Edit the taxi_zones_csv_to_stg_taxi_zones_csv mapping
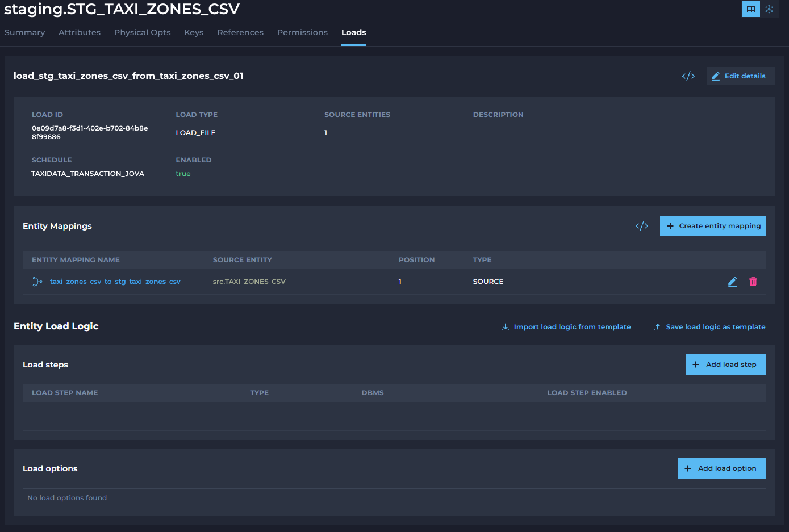Image resolution: width=789 pixels, height=532 pixels. [733, 282]
